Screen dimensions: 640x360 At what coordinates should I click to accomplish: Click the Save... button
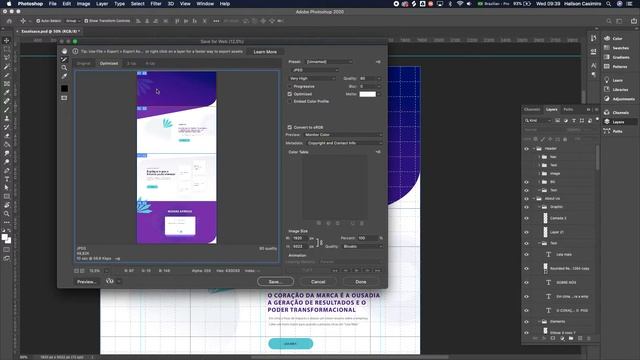coord(276,282)
